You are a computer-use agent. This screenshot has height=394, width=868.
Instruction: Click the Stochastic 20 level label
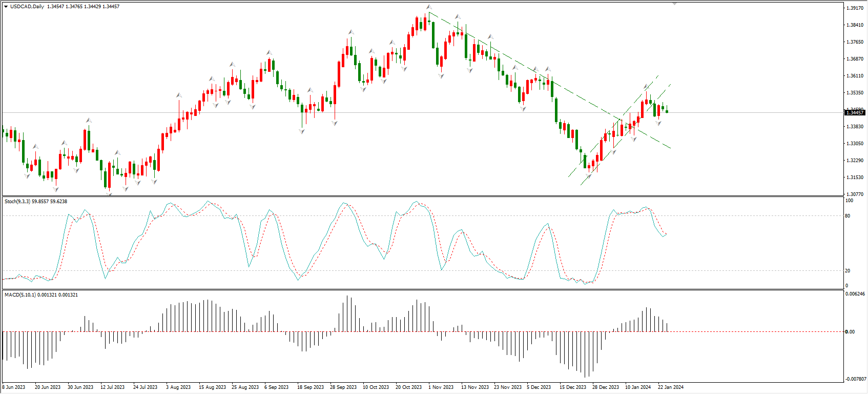click(848, 271)
